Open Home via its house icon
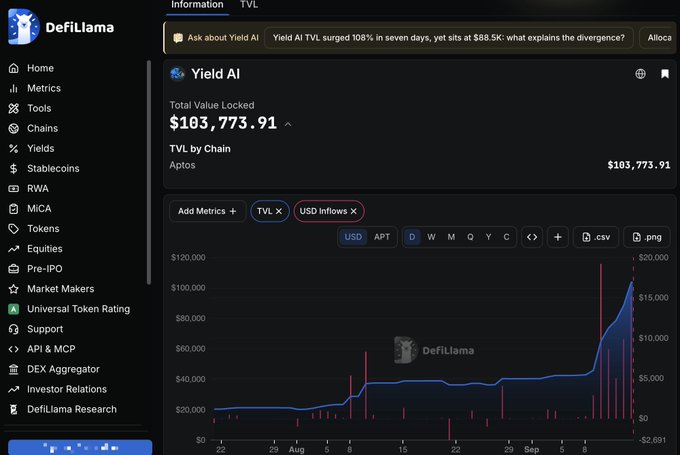Viewport: 680px width, 455px height. click(x=13, y=68)
